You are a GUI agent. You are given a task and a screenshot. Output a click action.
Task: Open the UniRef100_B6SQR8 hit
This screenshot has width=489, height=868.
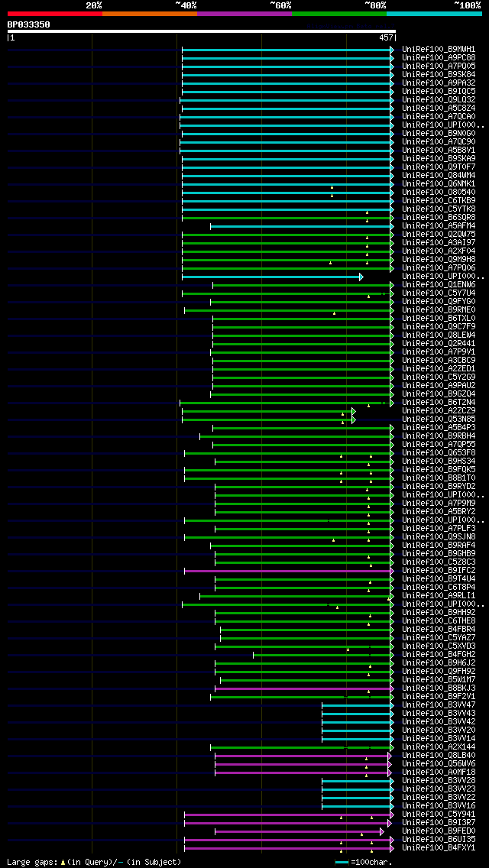point(439,218)
